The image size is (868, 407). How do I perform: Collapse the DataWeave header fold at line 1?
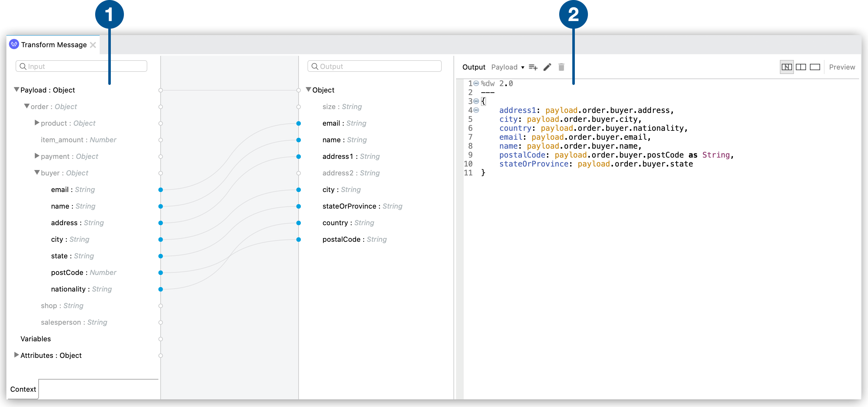476,83
